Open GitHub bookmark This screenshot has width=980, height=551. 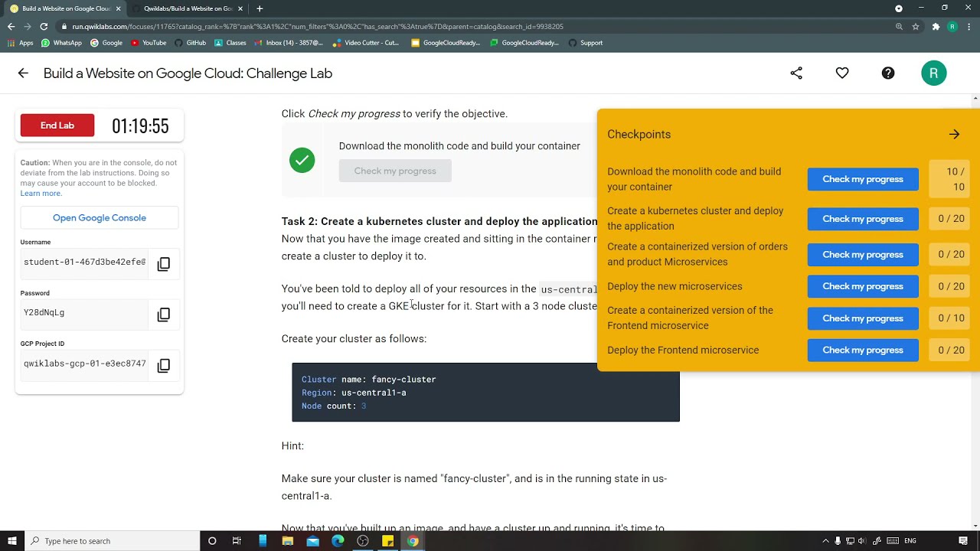click(x=190, y=43)
